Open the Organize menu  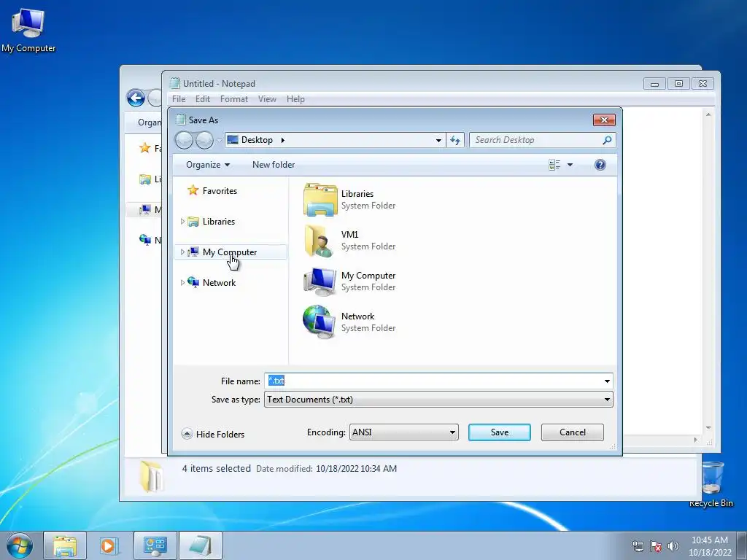pyautogui.click(x=208, y=165)
